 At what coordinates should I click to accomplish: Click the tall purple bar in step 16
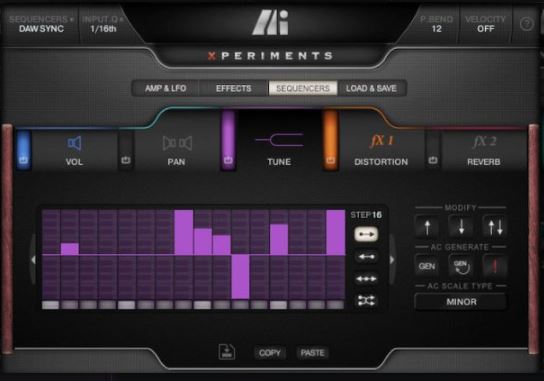click(x=335, y=232)
